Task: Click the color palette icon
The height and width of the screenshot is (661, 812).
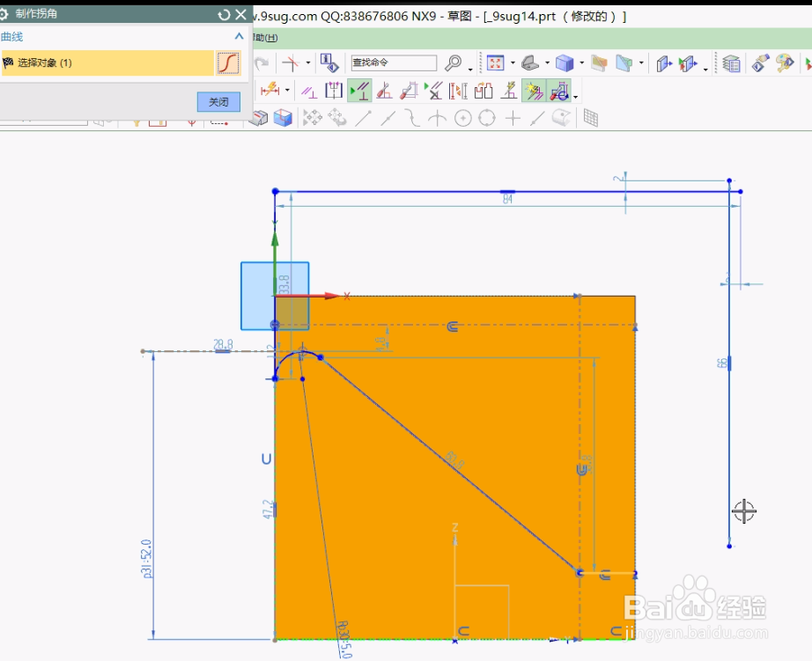Action: click(785, 63)
